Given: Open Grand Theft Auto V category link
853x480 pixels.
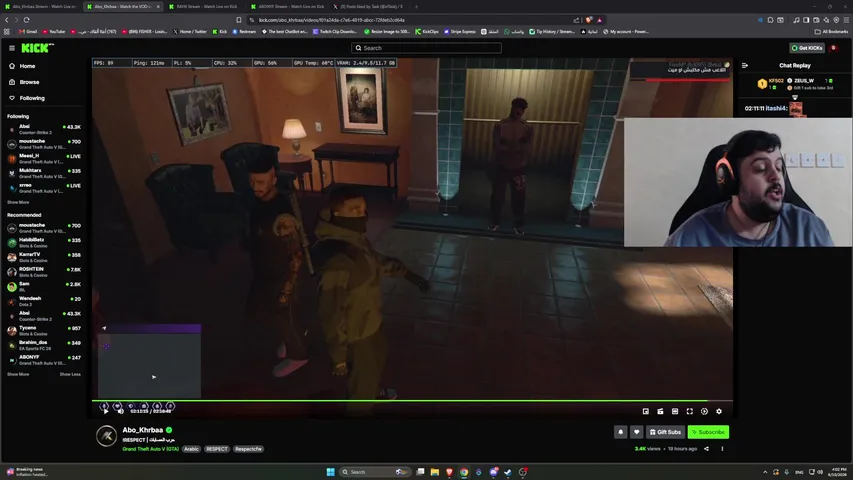Looking at the screenshot, I should point(151,449).
